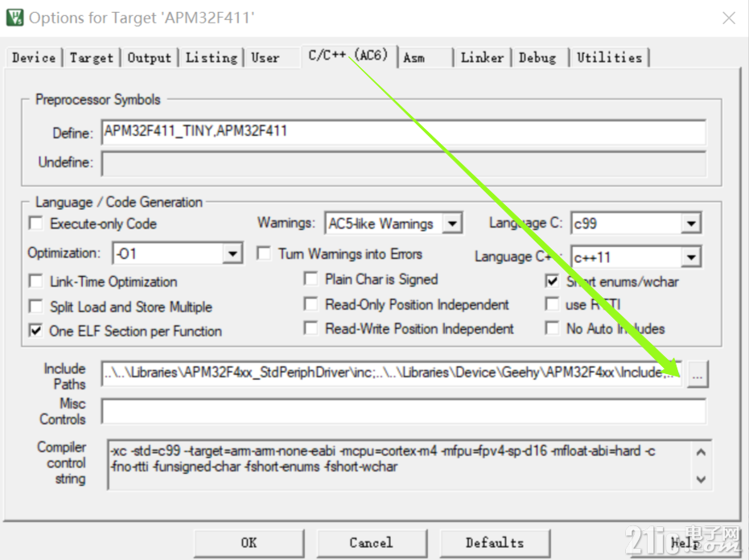Screen dimensions: 749x560
Task: Enable Turn Warnings into Errors
Action: [264, 253]
